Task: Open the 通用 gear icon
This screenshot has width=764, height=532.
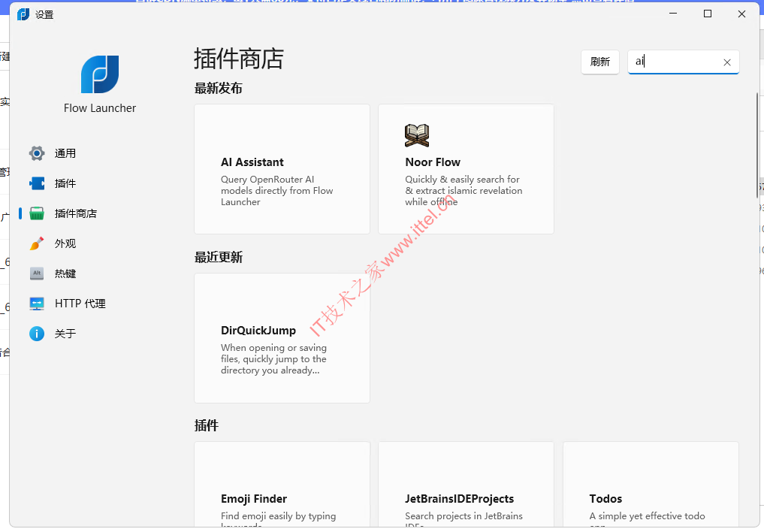Action: (x=37, y=153)
